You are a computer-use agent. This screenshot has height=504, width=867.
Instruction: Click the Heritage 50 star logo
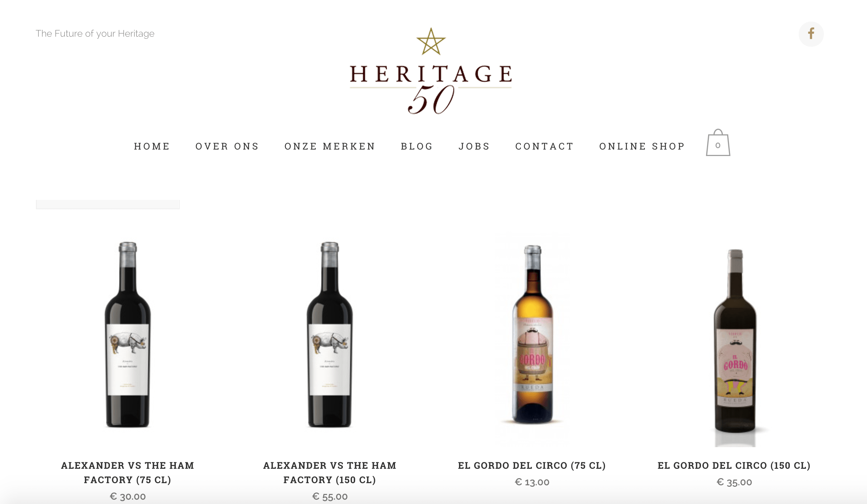tap(431, 71)
